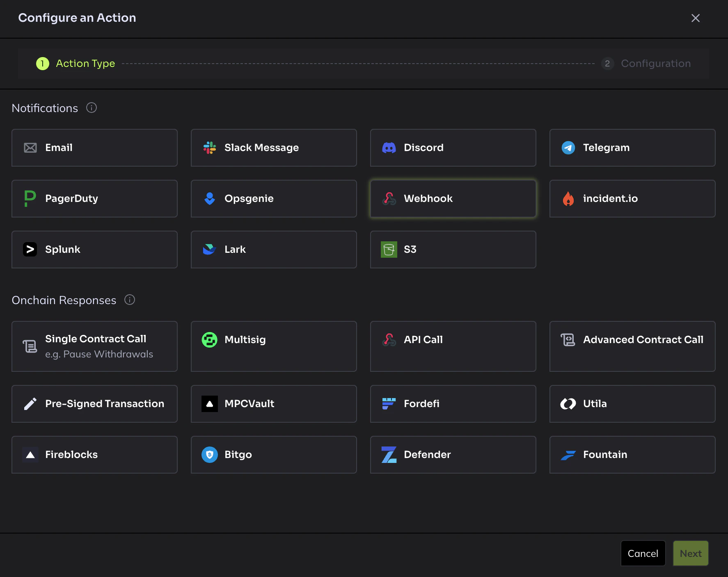Click the Action Type step label
The width and height of the screenshot is (728, 577).
pos(85,64)
